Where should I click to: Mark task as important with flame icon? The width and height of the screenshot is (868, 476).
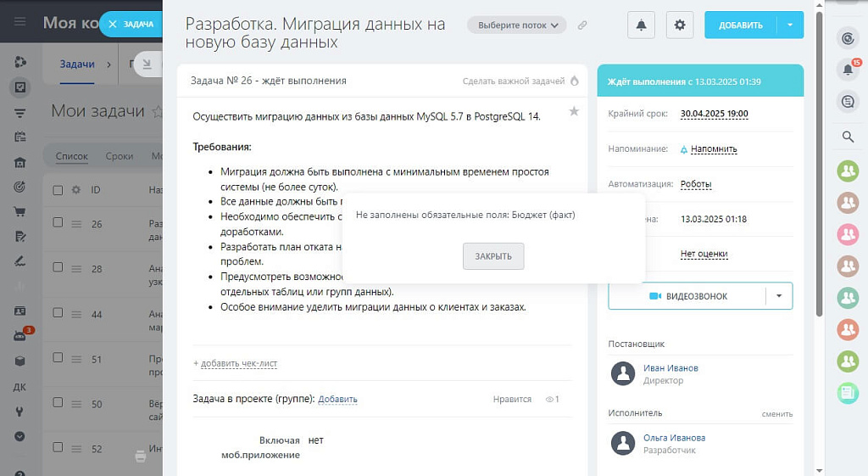(x=574, y=81)
